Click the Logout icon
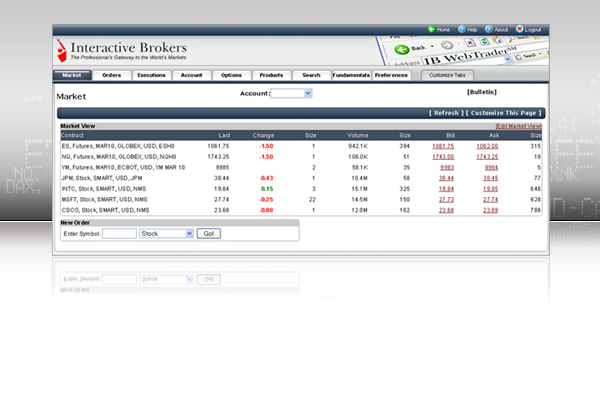 pos(519,29)
